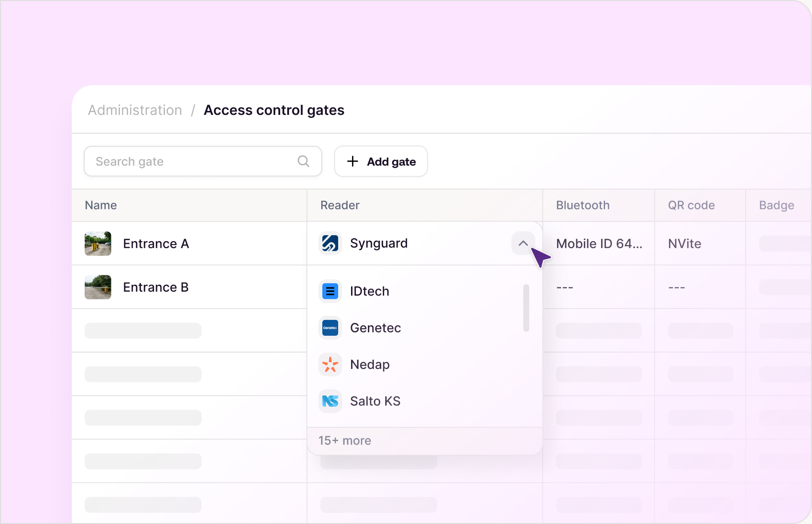This screenshot has height=524, width=812.
Task: Open the Entrance B gate thumbnail
Action: click(98, 287)
